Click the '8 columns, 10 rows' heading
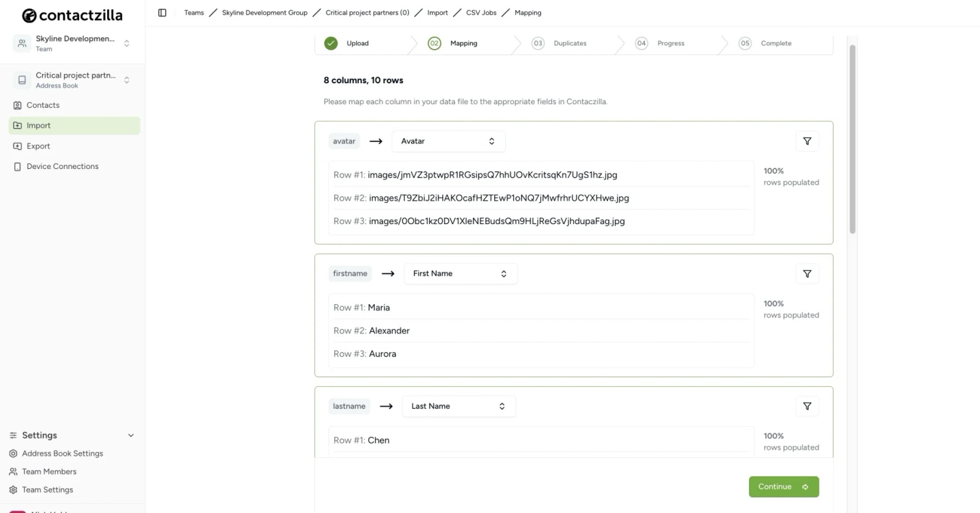Viewport: 980px width, 513px height. (x=363, y=80)
